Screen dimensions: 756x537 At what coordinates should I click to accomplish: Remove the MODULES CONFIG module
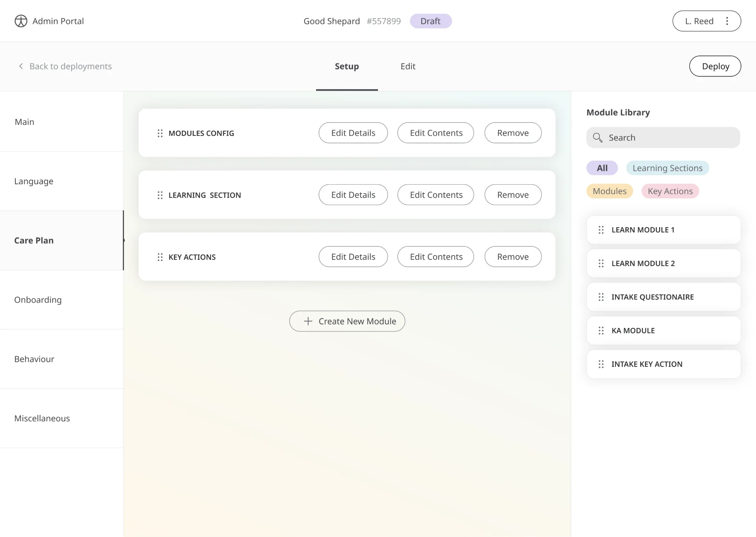coord(513,133)
